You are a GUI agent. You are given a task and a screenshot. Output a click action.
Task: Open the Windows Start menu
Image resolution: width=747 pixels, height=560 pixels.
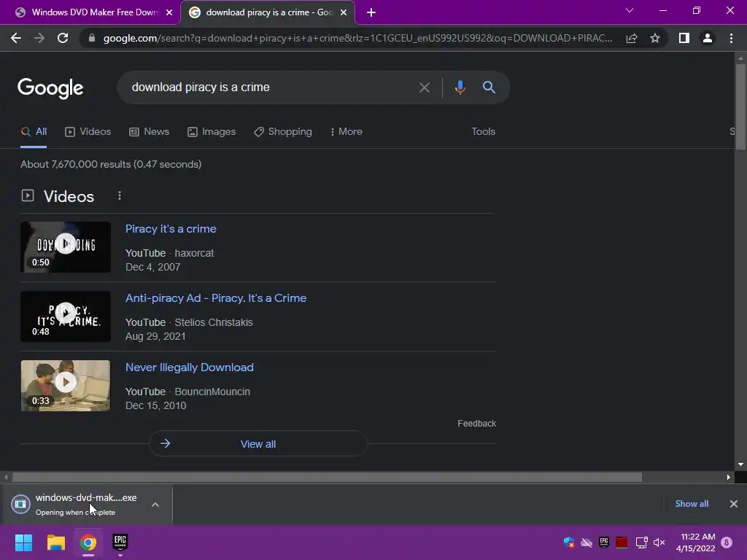[23, 542]
